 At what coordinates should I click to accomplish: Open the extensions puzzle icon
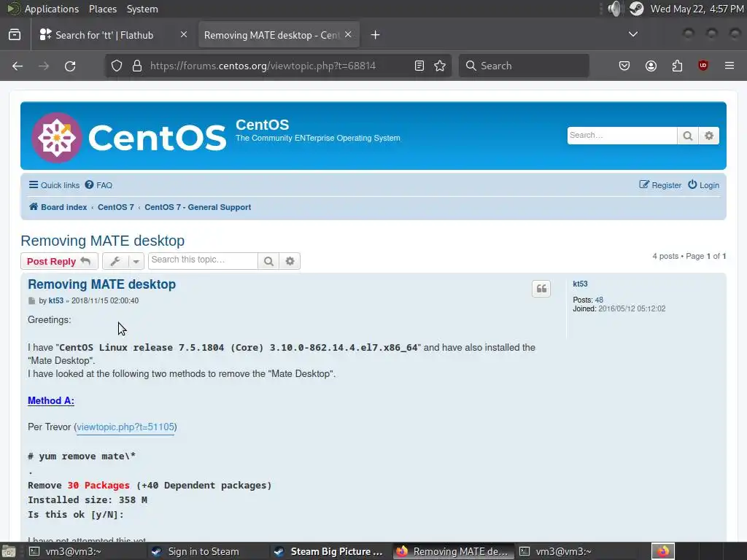[677, 66]
